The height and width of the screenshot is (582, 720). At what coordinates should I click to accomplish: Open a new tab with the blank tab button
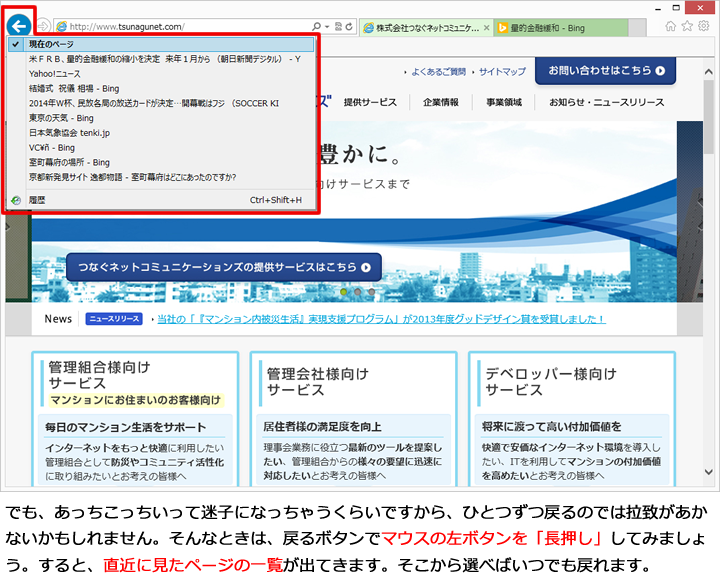[637, 28]
